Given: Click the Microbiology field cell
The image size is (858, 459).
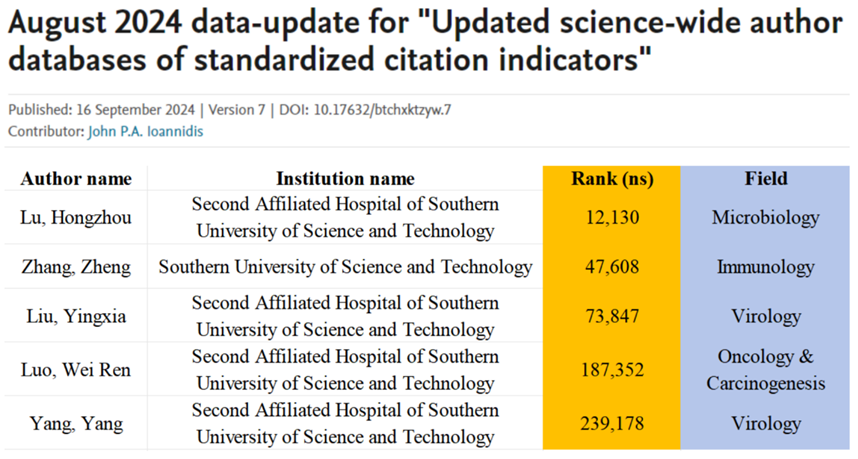Looking at the screenshot, I should tap(766, 218).
